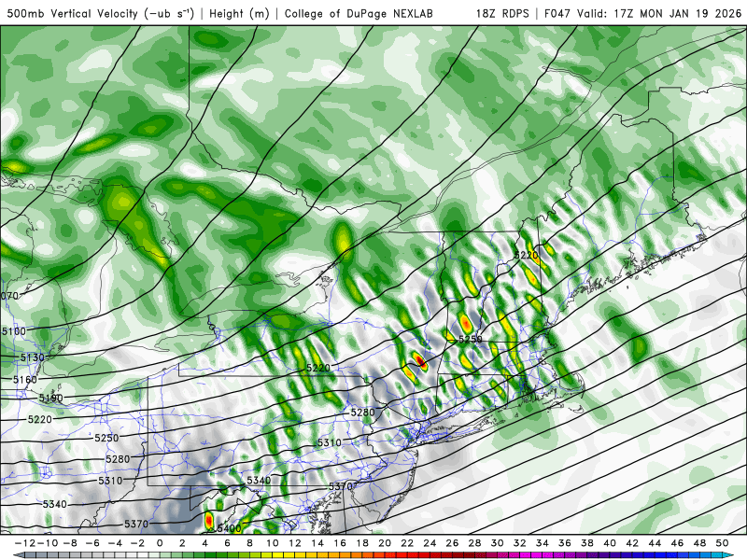Click the 30 tick on the color scale
The image size is (747, 560).
pos(498,543)
